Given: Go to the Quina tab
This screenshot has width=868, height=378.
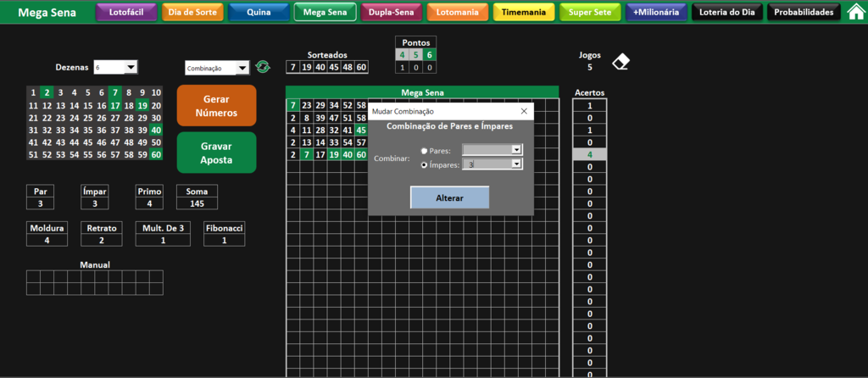Looking at the screenshot, I should [x=259, y=12].
